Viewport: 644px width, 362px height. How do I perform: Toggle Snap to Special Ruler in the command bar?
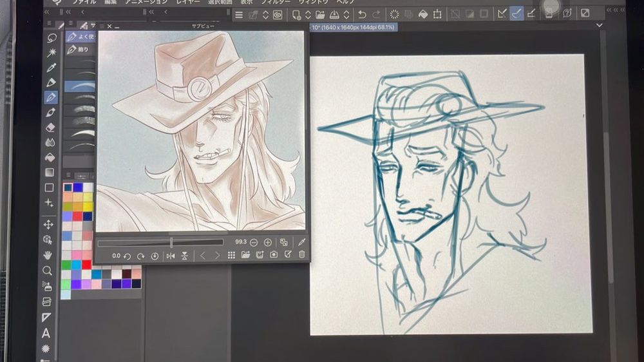516,14
